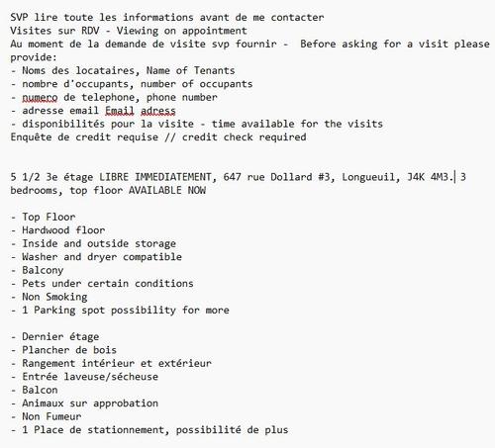Click the "nombre d'occupants" line

tap(132, 84)
